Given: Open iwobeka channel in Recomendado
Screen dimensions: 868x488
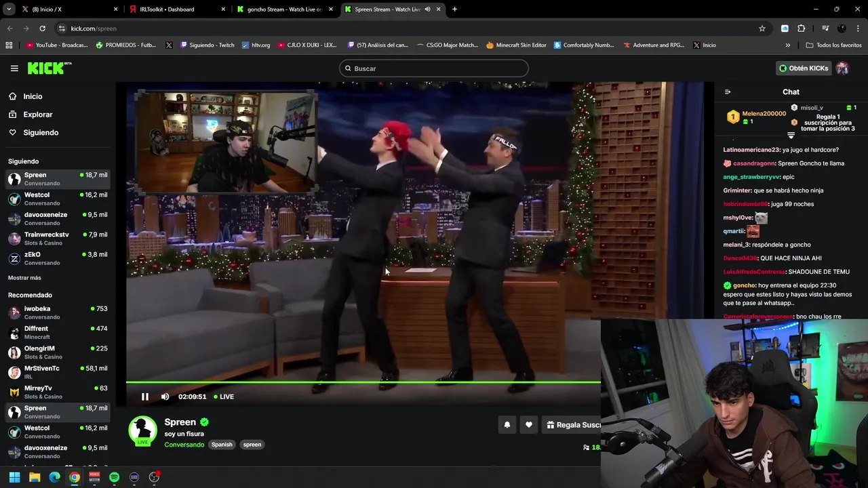Looking at the screenshot, I should coord(58,312).
